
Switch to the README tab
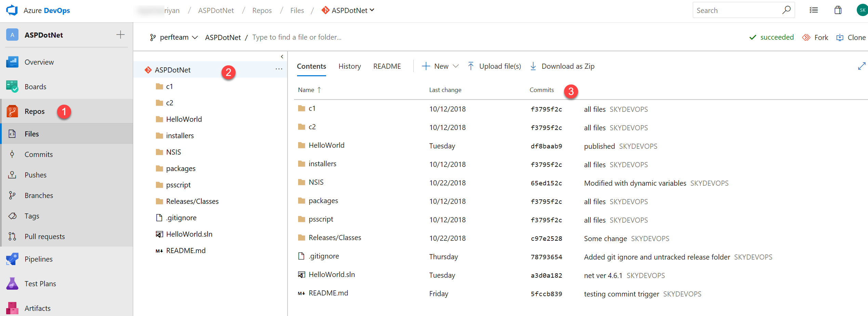[387, 66]
